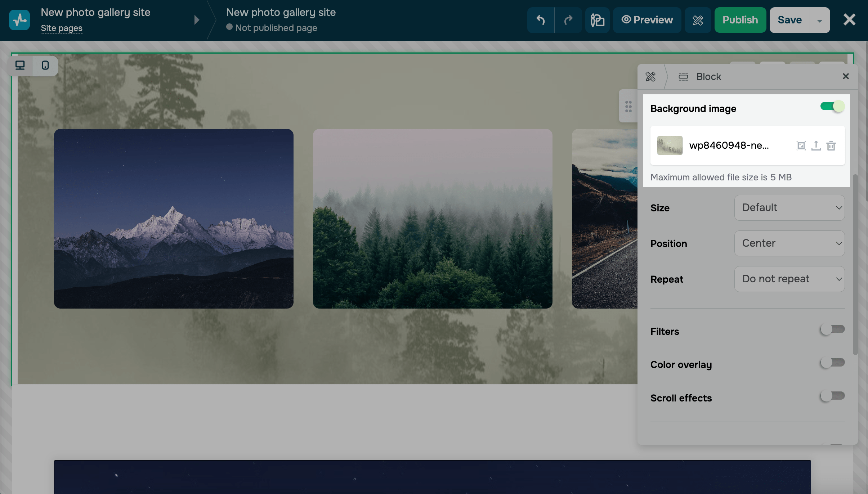Switch to mobile view icon
The width and height of the screenshot is (868, 494).
45,66
